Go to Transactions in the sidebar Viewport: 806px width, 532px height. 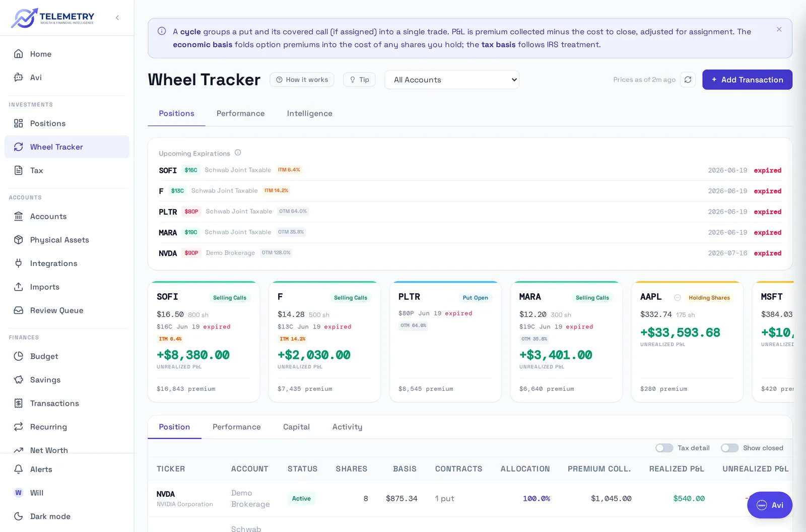coord(66,404)
